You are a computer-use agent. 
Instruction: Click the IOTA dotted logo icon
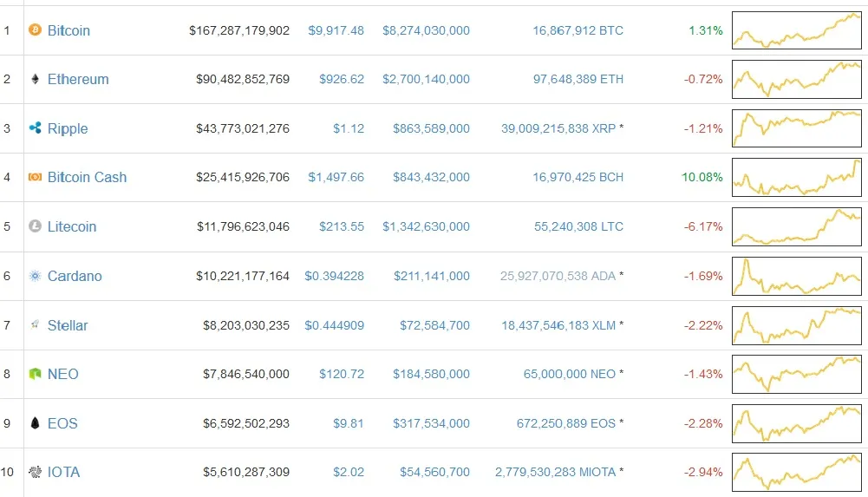[35, 472]
